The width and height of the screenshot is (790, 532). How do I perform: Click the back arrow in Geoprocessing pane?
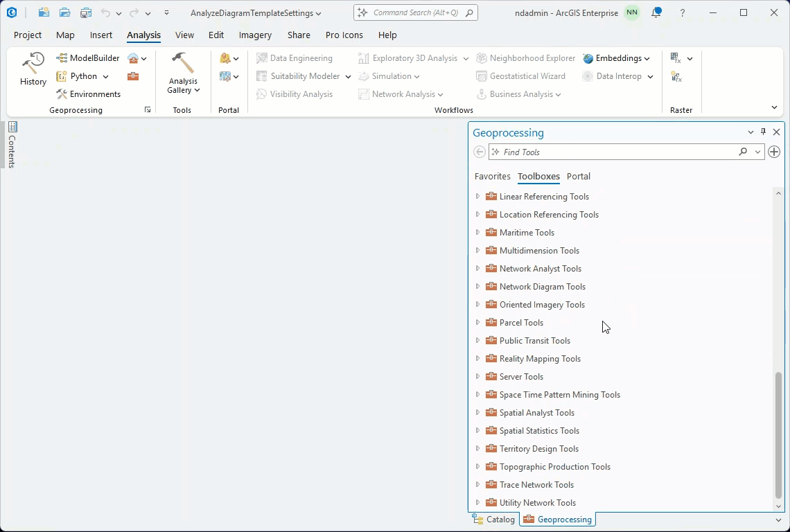479,152
